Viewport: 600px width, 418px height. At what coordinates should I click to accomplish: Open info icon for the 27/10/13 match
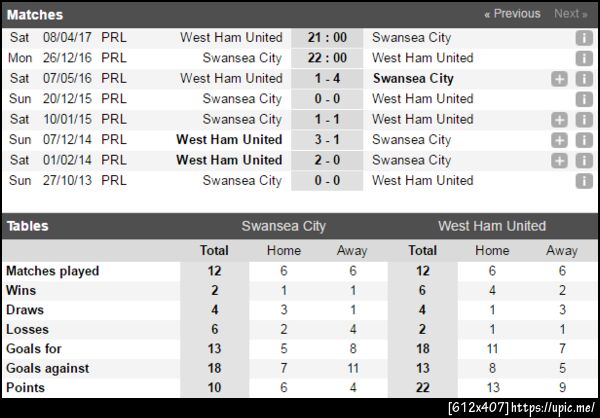coord(584,181)
